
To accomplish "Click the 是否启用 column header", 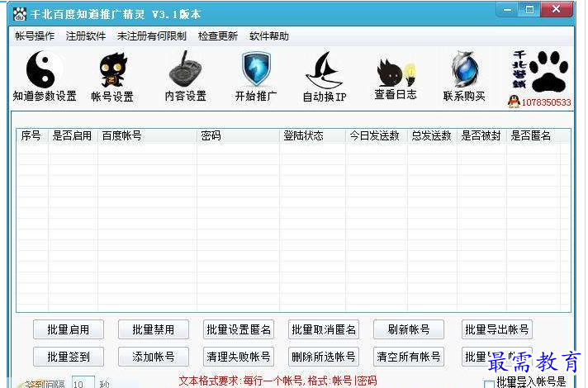I will point(73,135).
